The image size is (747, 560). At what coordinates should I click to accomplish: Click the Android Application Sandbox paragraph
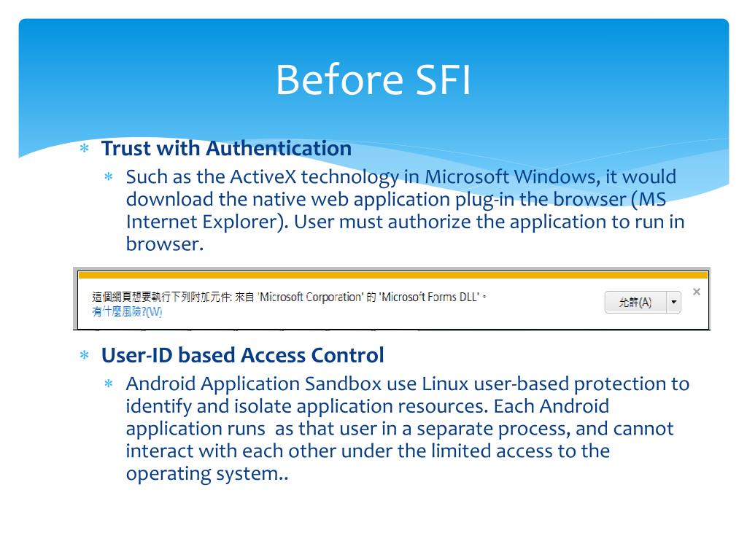[407, 429]
